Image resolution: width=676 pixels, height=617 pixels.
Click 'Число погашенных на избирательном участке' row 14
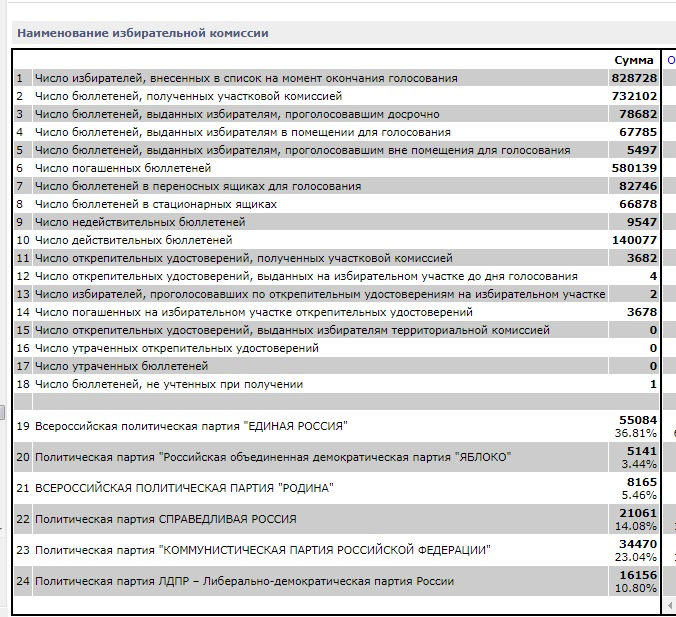coord(254,312)
